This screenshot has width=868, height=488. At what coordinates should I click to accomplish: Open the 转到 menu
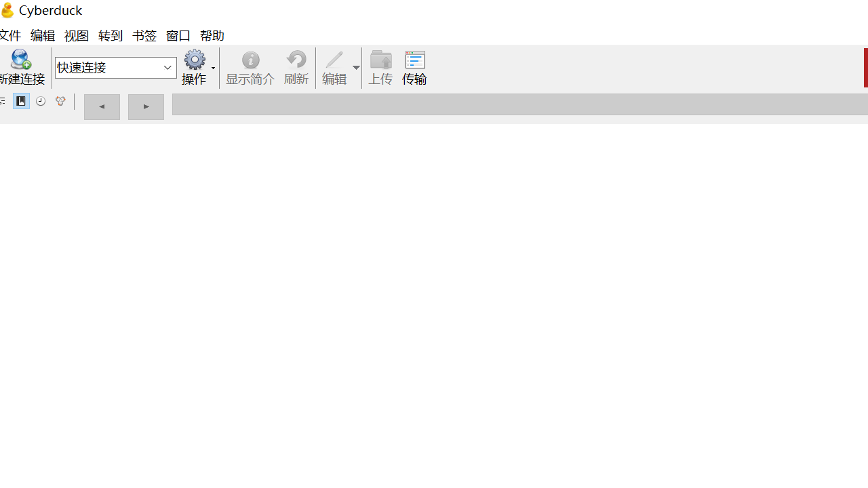point(111,35)
